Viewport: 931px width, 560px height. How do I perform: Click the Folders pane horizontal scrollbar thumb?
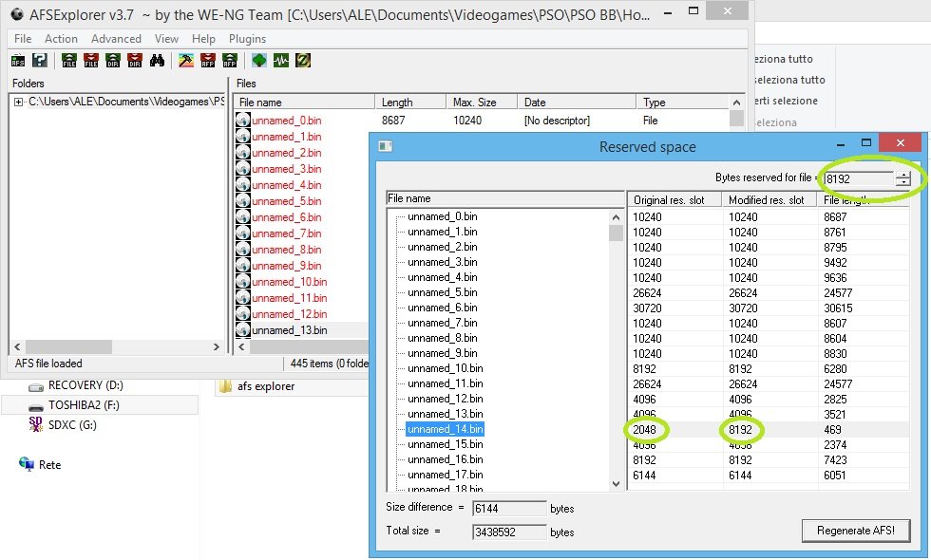(x=68, y=347)
